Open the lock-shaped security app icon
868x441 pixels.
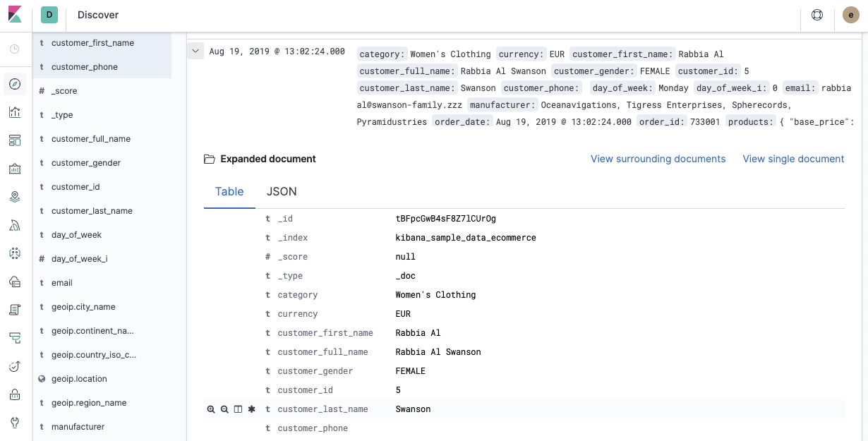[x=15, y=394]
